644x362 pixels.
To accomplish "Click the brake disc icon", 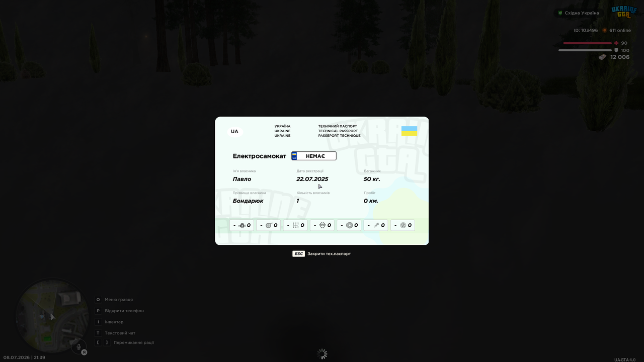I will click(349, 225).
